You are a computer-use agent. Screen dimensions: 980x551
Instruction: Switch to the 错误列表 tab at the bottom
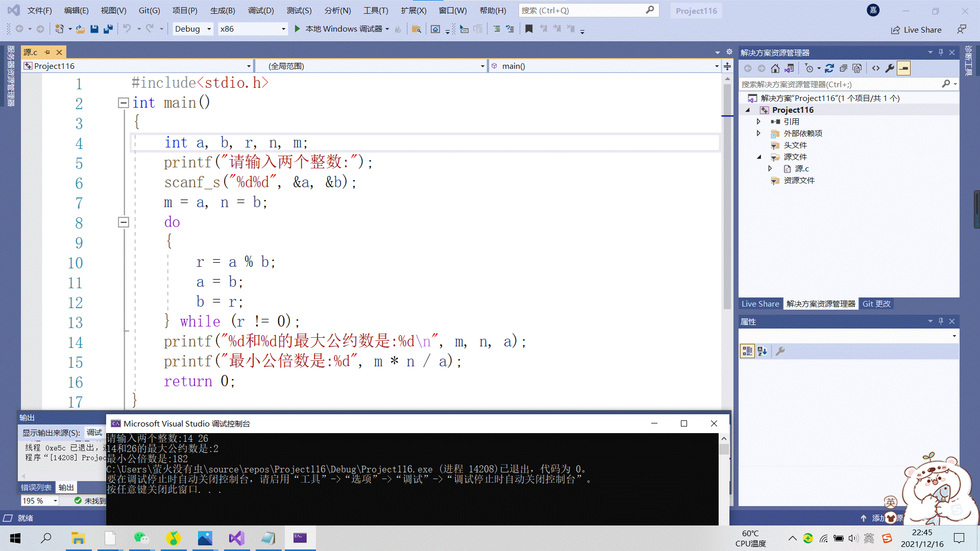[36, 487]
